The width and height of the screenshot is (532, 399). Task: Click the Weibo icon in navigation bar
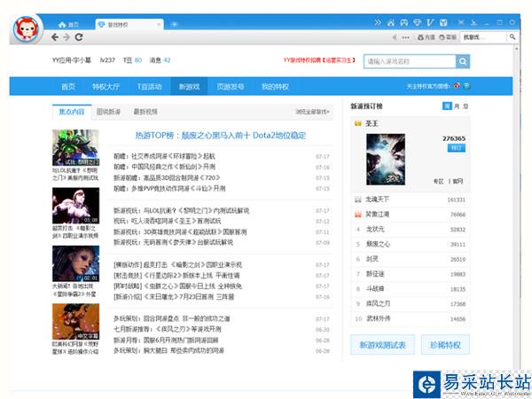coord(457,86)
